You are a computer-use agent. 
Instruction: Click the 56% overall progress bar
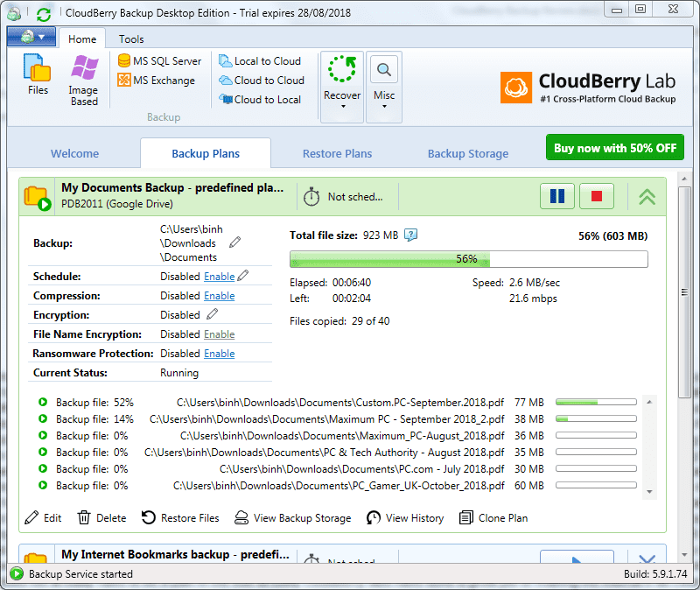point(469,259)
